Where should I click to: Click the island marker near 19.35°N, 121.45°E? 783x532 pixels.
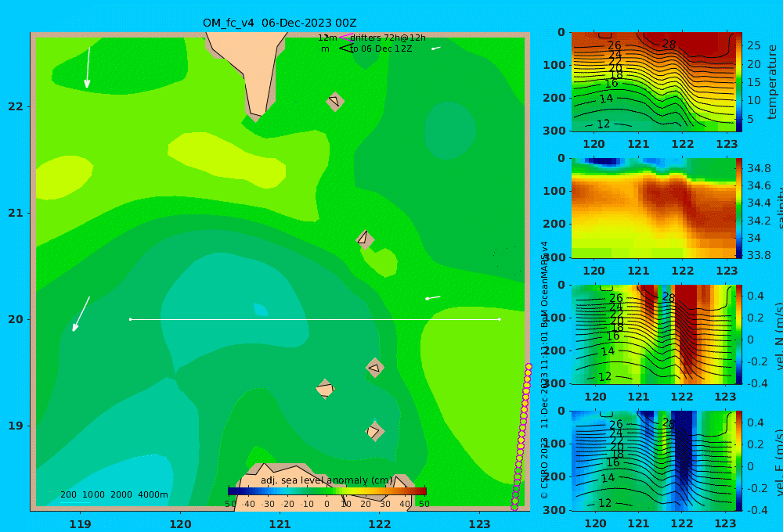tap(325, 389)
